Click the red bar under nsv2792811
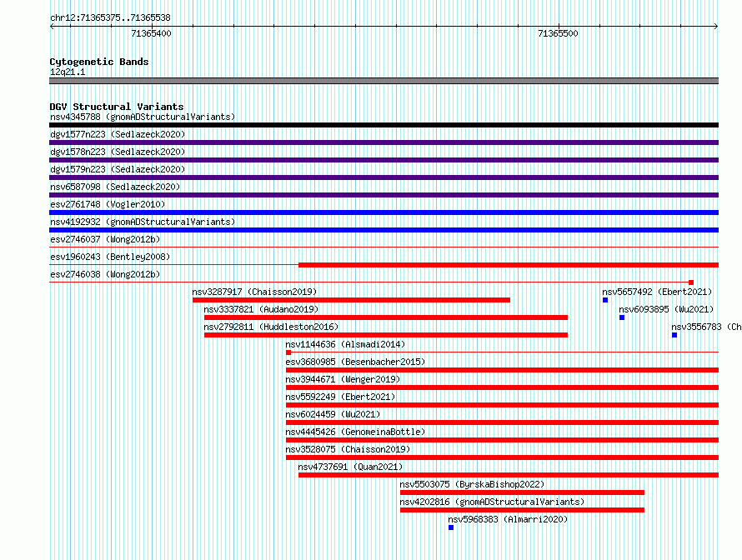The height and width of the screenshot is (560, 742). 386,335
